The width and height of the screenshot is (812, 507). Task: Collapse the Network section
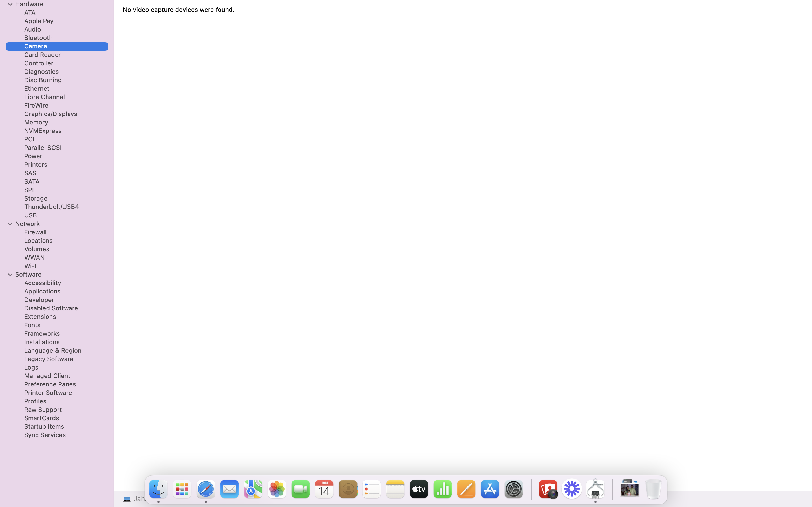click(10, 224)
